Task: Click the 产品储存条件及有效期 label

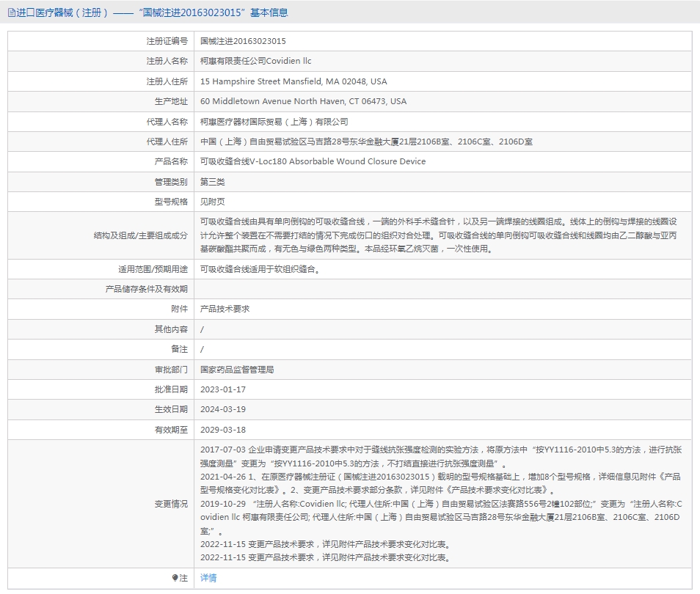Action: [147, 289]
